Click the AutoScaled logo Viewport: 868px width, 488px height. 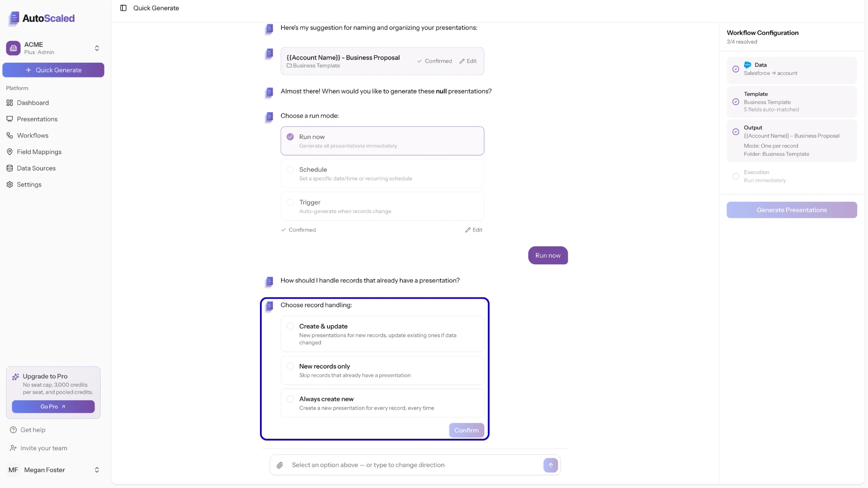41,19
